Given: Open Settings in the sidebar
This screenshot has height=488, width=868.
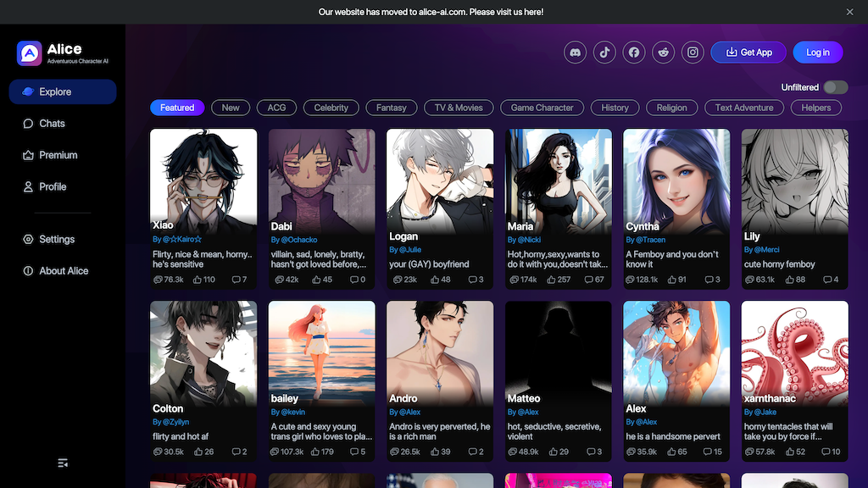Looking at the screenshot, I should click(x=57, y=240).
